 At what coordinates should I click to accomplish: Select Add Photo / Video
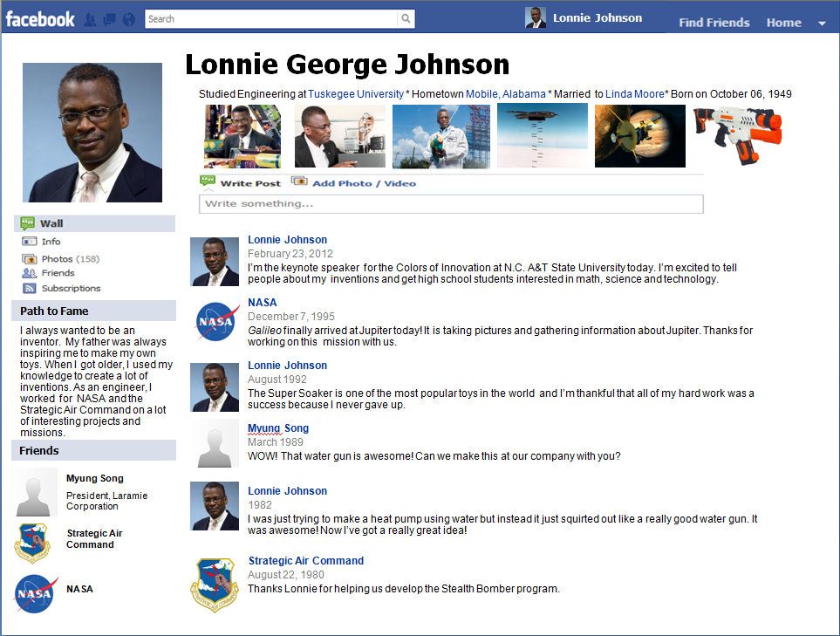click(364, 183)
